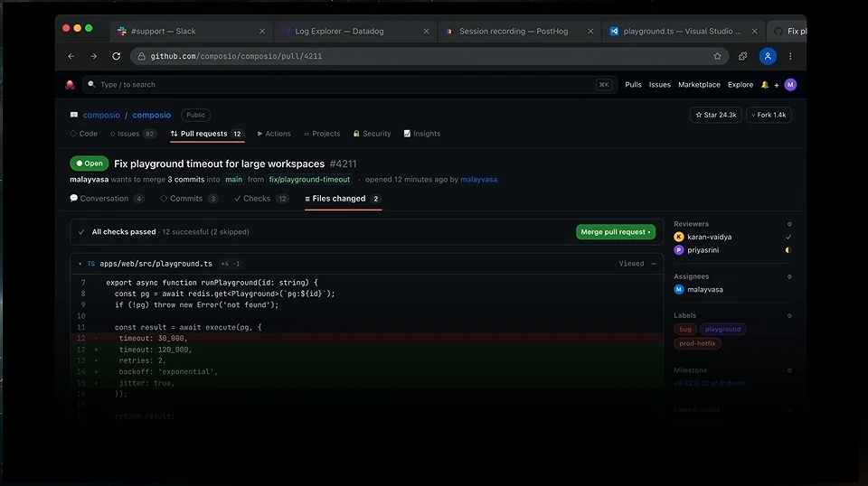Reload the GitHub page
868x486 pixels.
tap(117, 56)
